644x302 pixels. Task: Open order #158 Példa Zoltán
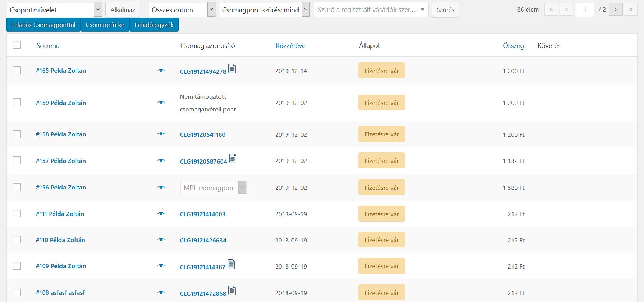coord(61,134)
